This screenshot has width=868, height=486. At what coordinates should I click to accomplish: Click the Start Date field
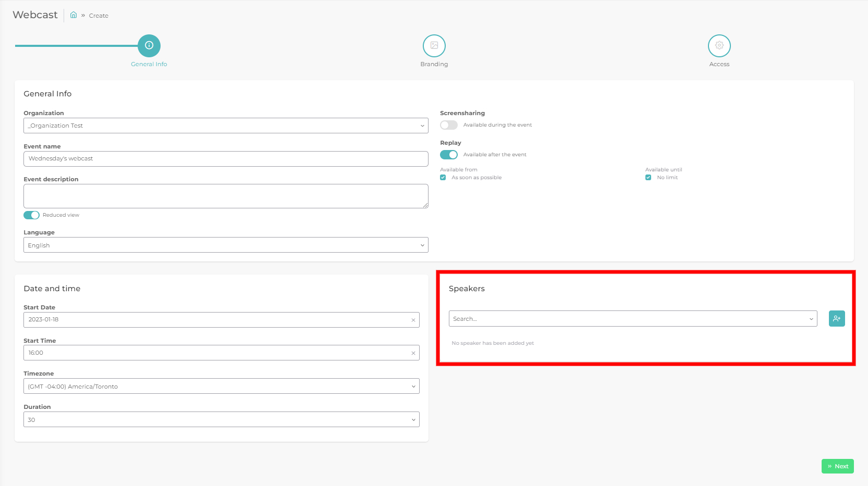pos(222,320)
